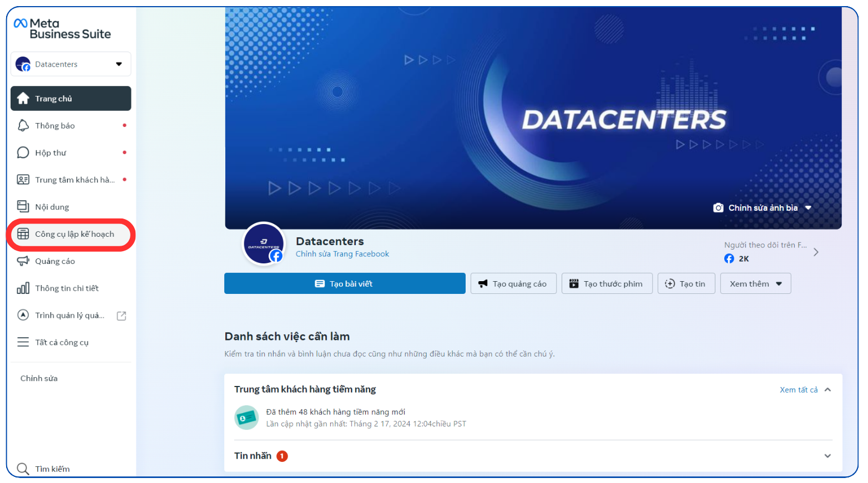Click the Tạo bài viết button
The width and height of the screenshot is (868, 483).
345,284
